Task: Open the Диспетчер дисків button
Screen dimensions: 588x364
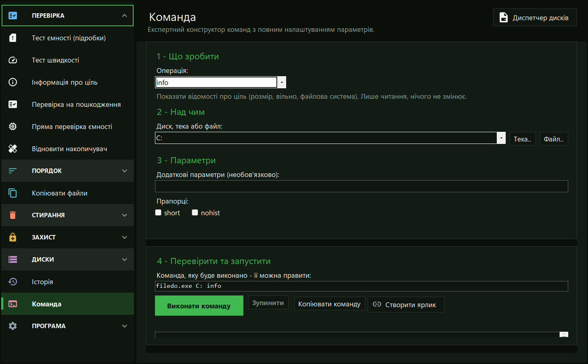Action: (535, 17)
